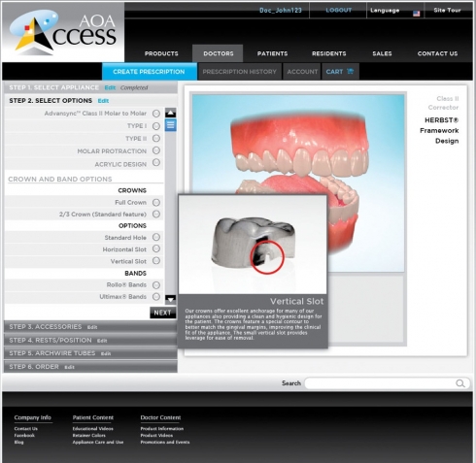Open footer Facebook link

tap(24, 436)
